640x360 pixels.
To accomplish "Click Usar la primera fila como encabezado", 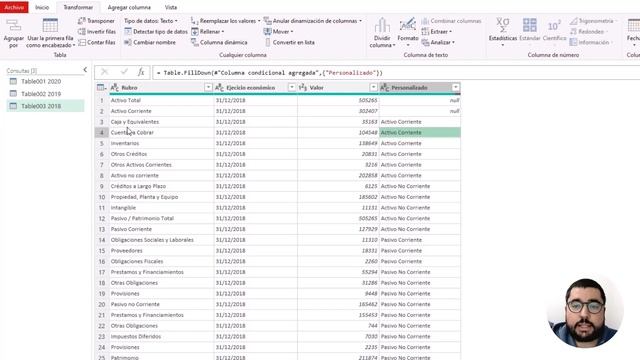I will (x=50, y=33).
